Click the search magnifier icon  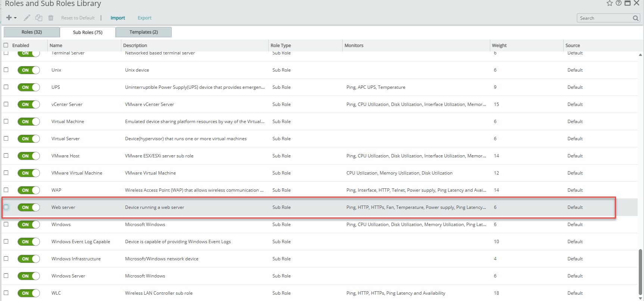(x=635, y=18)
